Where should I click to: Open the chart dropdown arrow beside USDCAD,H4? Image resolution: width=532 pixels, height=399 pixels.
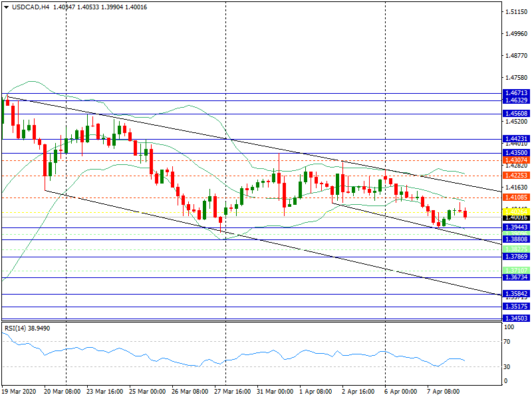pyautogui.click(x=5, y=7)
